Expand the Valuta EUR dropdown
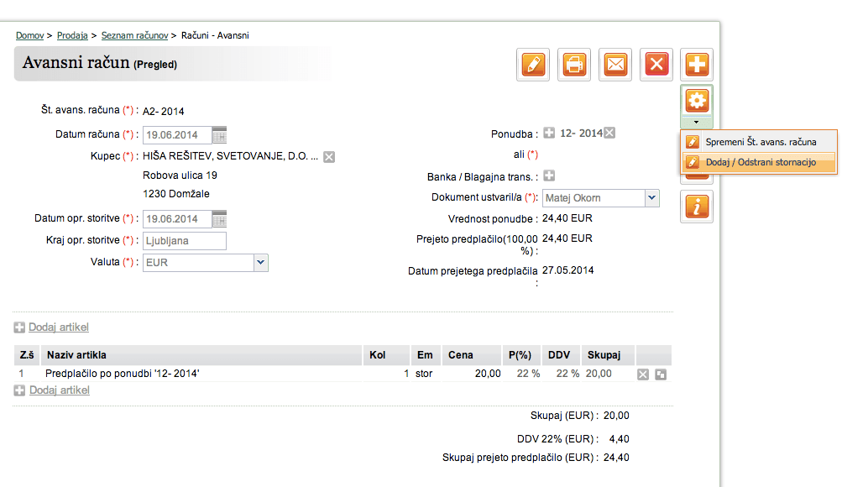The width and height of the screenshot is (868, 487). click(260, 263)
